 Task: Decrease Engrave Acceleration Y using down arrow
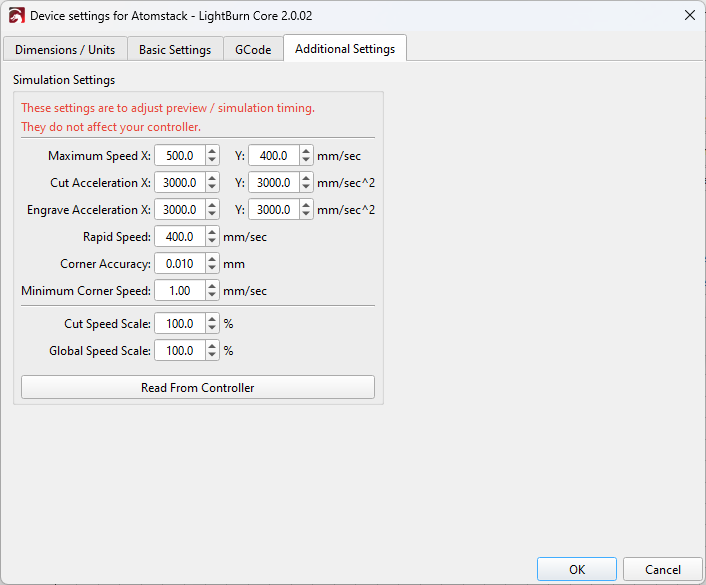click(x=306, y=214)
